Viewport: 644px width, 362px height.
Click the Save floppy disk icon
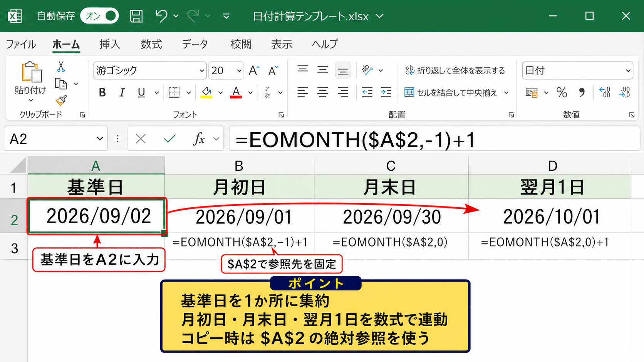click(136, 16)
